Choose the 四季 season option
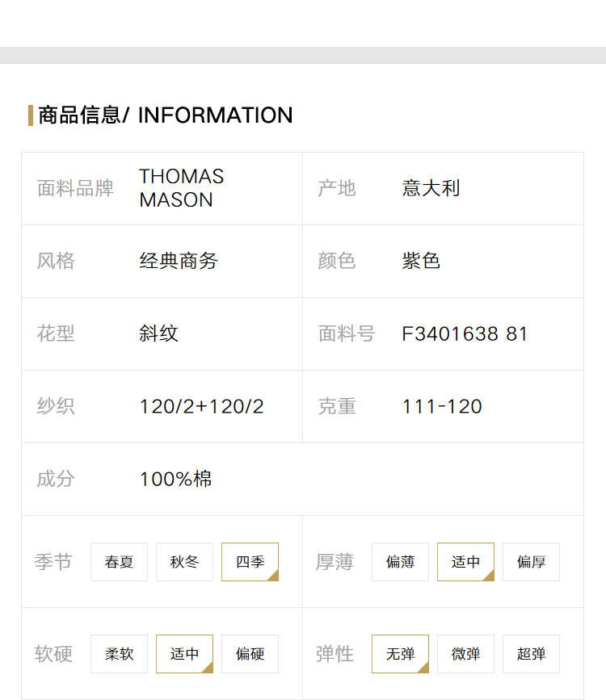606x700 pixels. tap(250, 562)
